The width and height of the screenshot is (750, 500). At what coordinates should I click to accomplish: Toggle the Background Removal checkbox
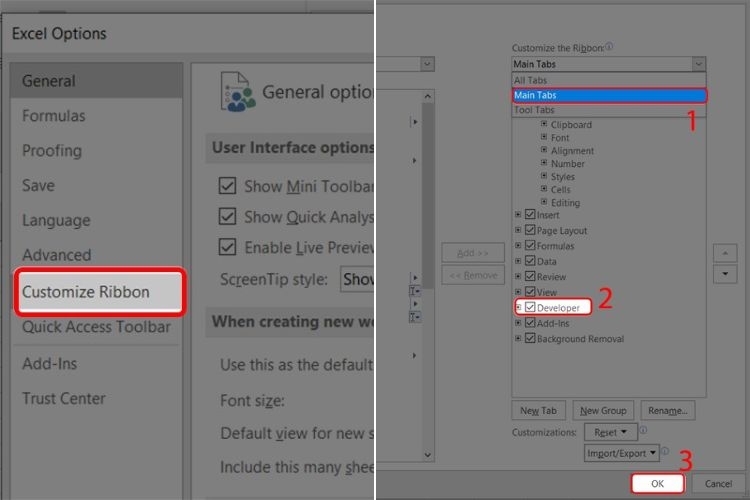click(530, 338)
